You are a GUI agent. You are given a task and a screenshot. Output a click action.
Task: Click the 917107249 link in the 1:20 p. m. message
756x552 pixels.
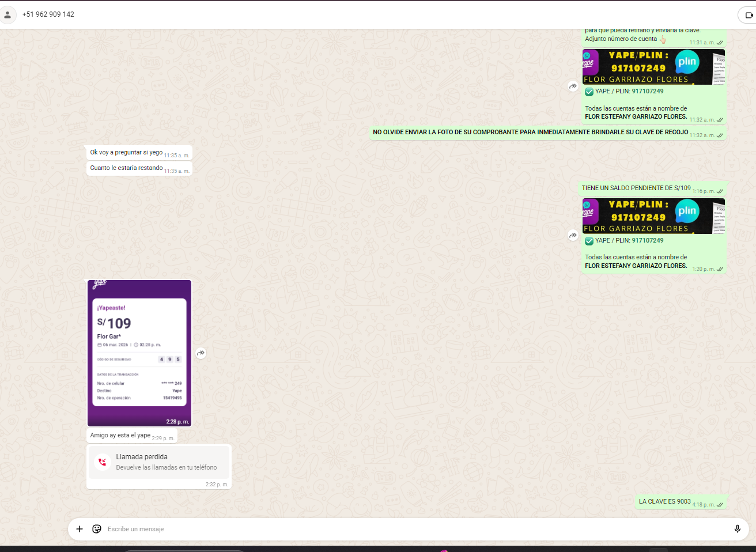(647, 240)
